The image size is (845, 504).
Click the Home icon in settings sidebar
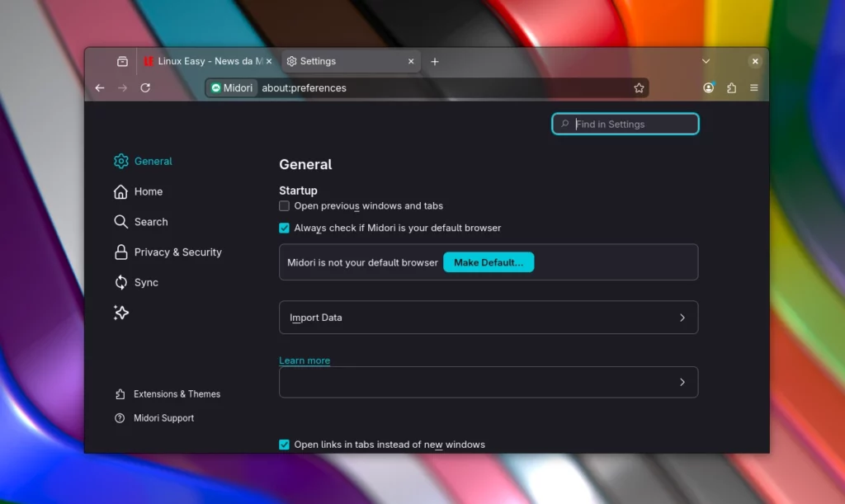120,191
